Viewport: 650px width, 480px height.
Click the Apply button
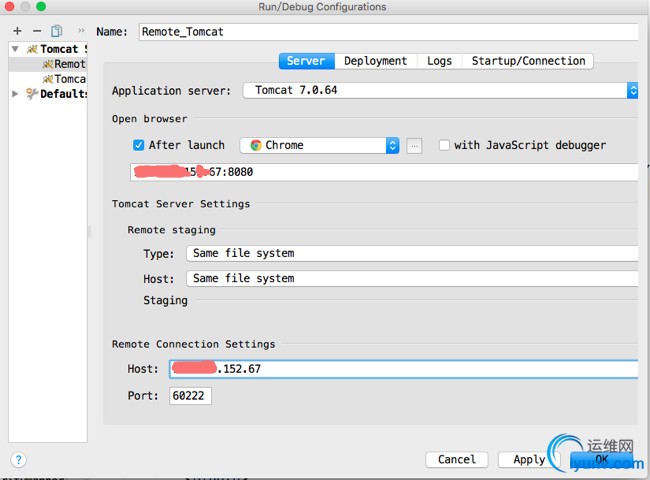(x=529, y=460)
